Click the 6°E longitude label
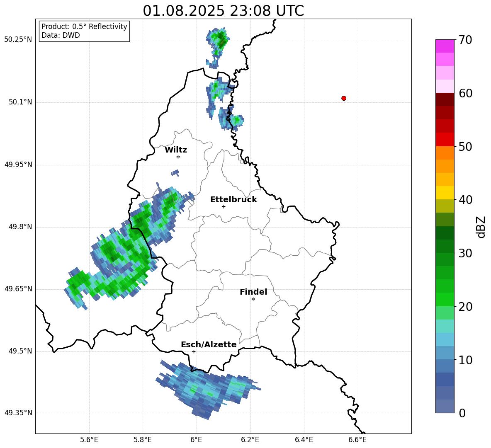 point(196,440)
